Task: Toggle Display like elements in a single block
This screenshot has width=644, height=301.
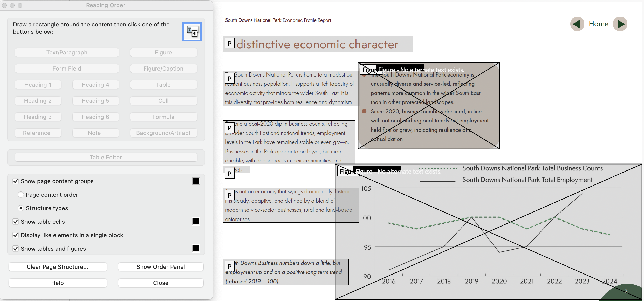Action: click(x=16, y=235)
